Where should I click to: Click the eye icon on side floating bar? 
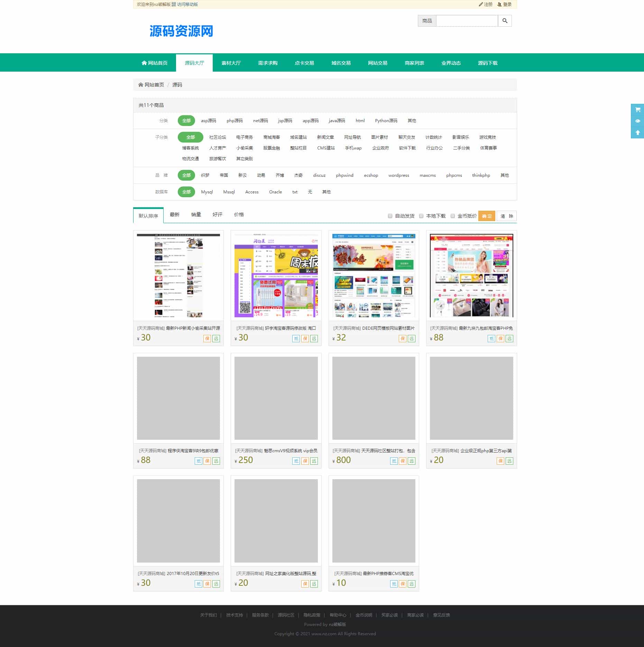point(637,121)
